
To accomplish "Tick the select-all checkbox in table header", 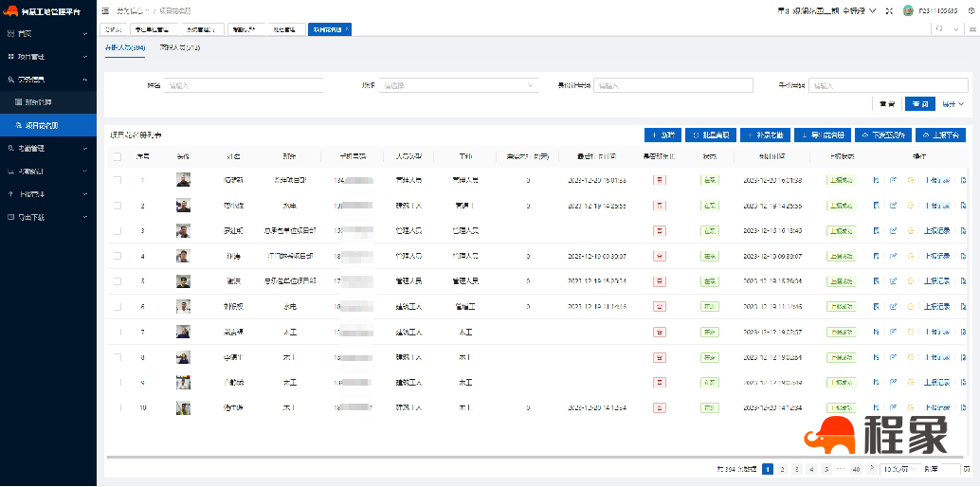I will 117,156.
